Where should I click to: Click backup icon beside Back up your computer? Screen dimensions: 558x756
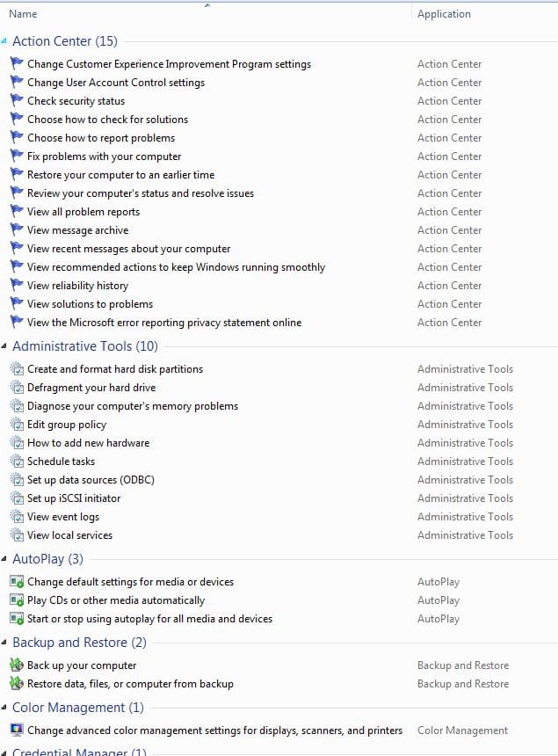17,665
